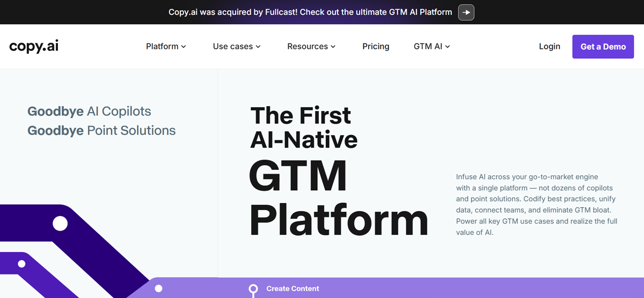Open the Platform menu

click(x=166, y=47)
